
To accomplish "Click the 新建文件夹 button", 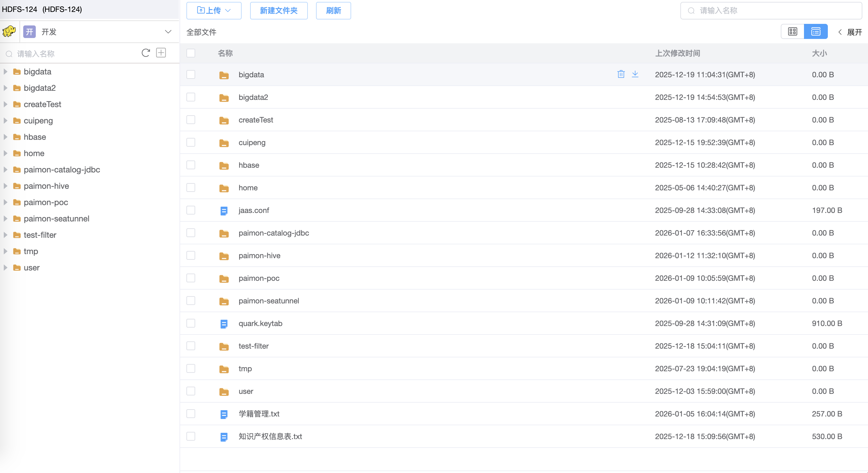I will pos(279,10).
